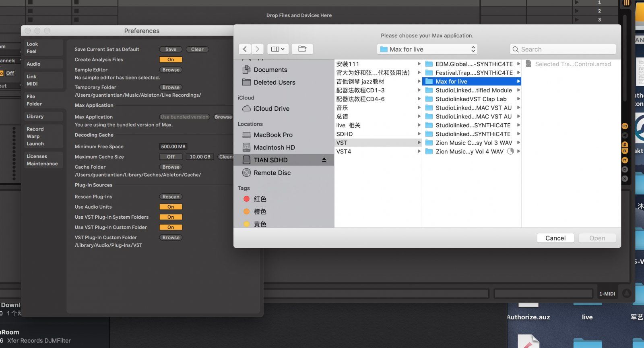Select the 配器法教程CD1-3 folder
This screenshot has width=644, height=348.
pos(378,90)
